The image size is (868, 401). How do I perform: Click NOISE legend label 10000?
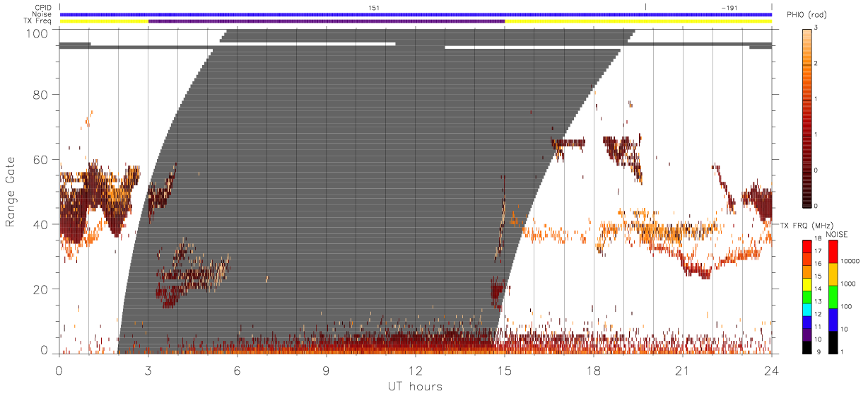(851, 261)
